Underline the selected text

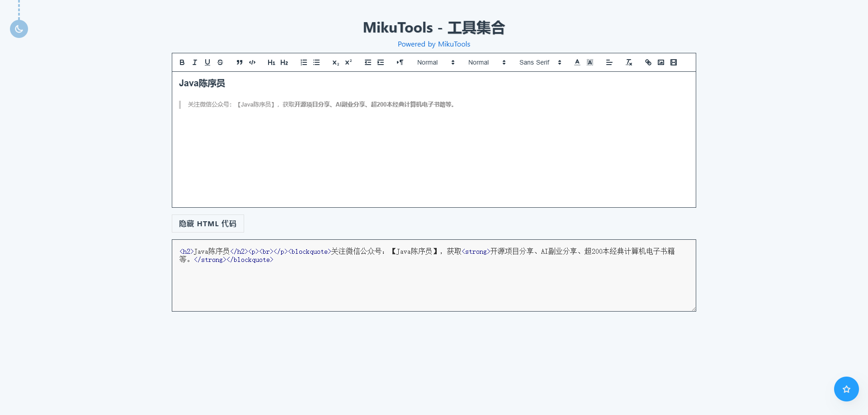point(208,62)
